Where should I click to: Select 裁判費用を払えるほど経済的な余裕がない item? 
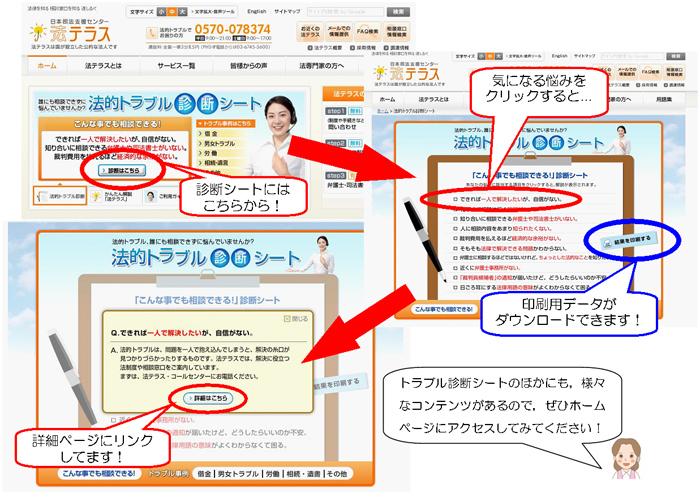tap(508, 238)
